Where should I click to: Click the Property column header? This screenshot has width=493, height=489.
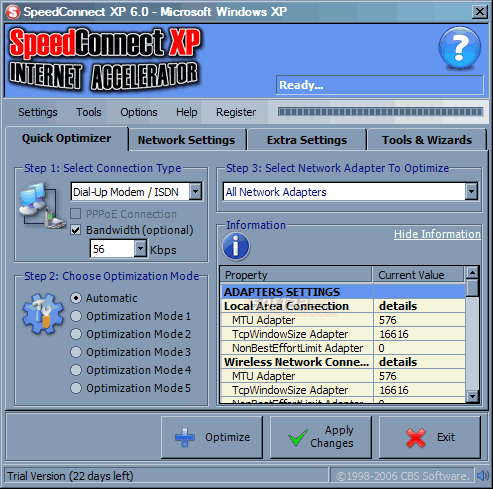pyautogui.click(x=296, y=275)
